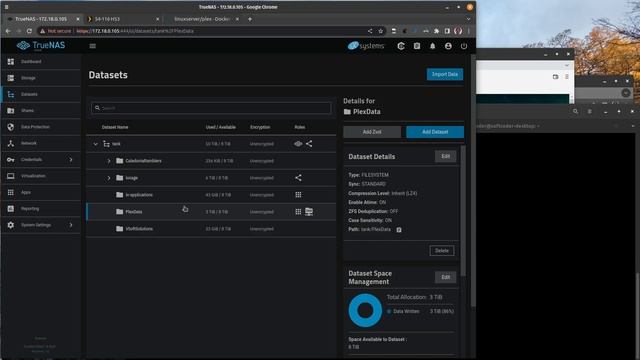Click Edit in Dataset Details card

pos(445,156)
